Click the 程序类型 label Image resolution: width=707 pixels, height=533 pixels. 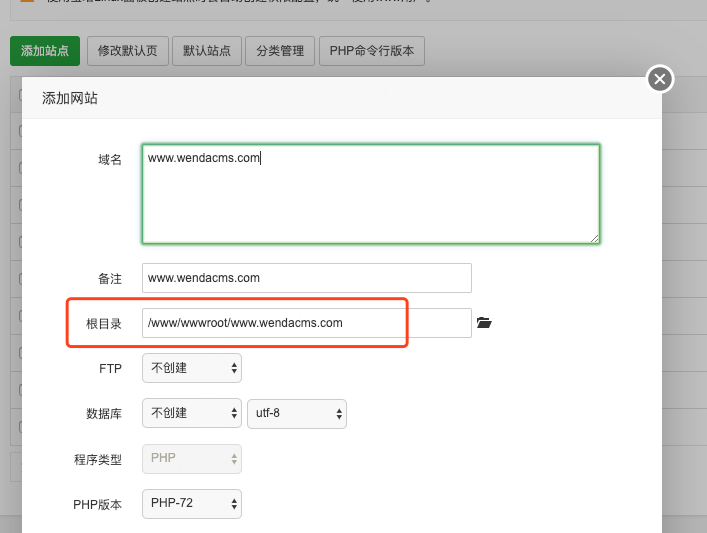pyautogui.click(x=98, y=459)
